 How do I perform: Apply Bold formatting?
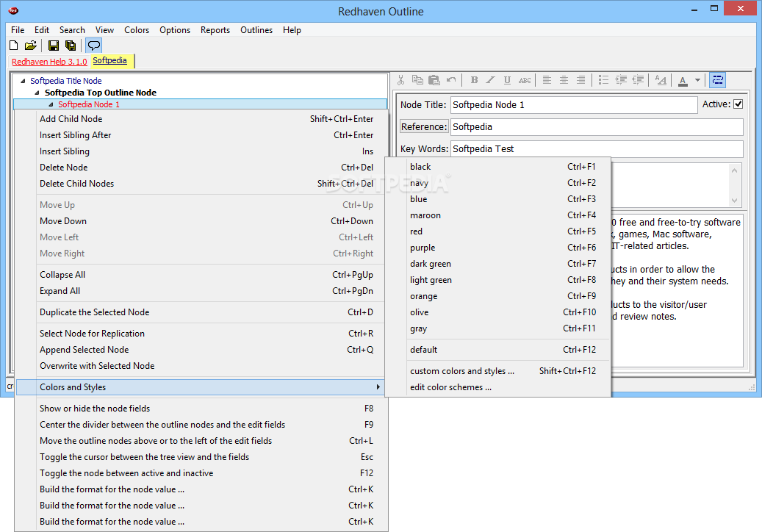pos(474,80)
